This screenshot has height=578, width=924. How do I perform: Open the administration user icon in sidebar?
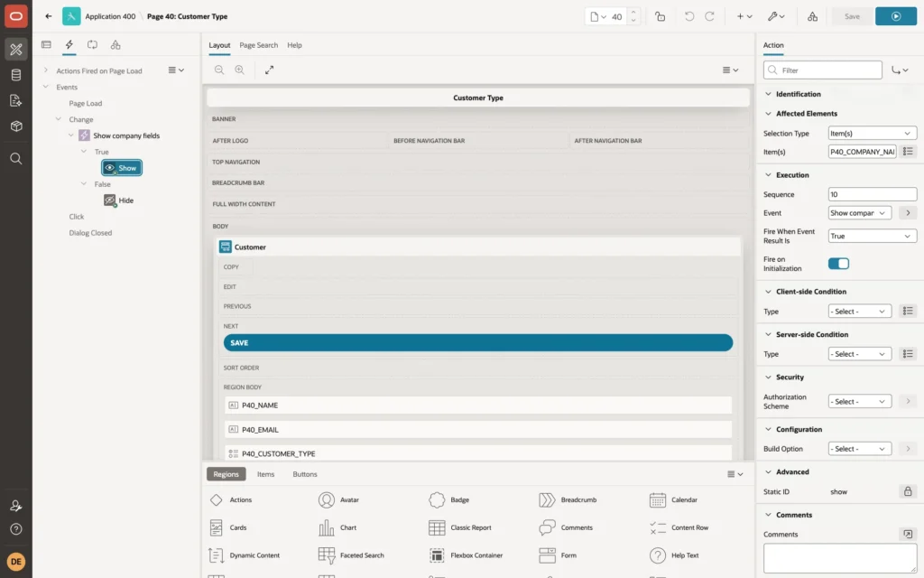coord(16,506)
